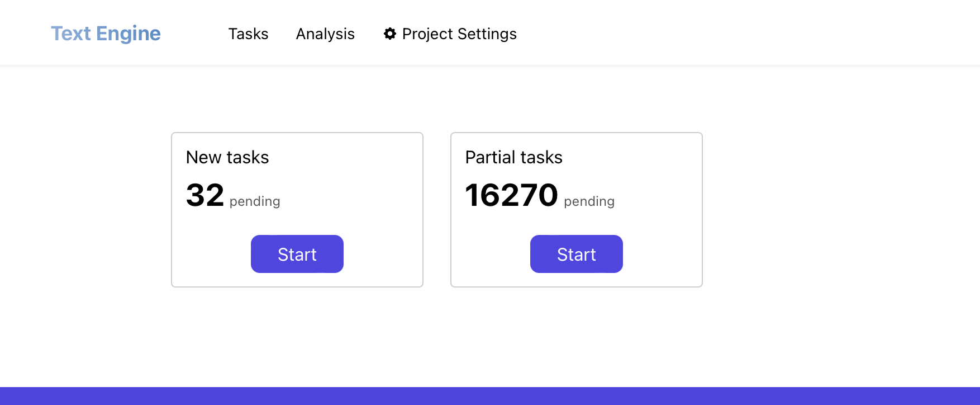Click the Partial tasks heading
Image resolution: width=980 pixels, height=405 pixels.
(513, 158)
